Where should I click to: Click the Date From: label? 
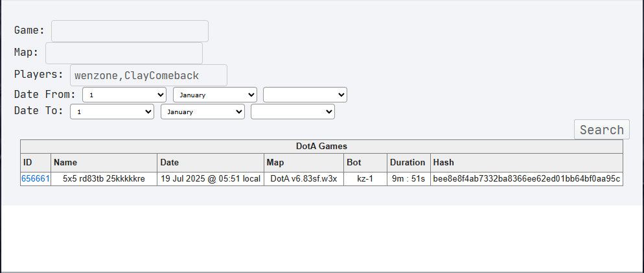click(45, 94)
